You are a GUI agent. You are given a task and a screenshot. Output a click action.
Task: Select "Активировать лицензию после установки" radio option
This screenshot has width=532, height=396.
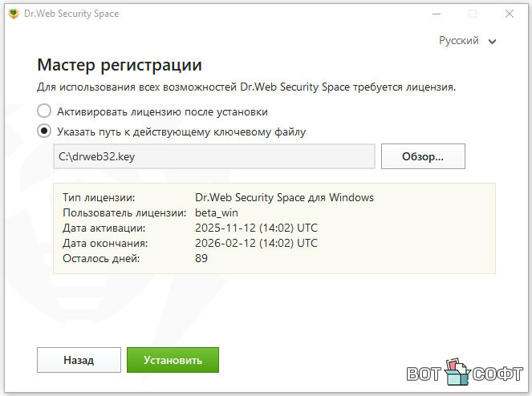pos(44,111)
